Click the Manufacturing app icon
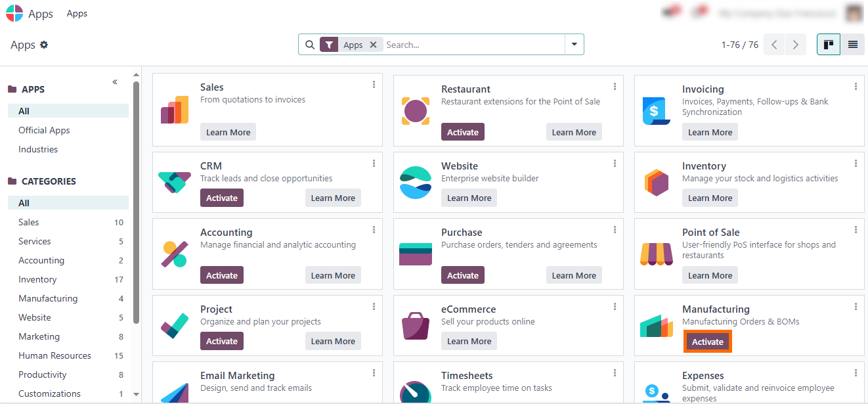868x404 pixels. [x=657, y=326]
